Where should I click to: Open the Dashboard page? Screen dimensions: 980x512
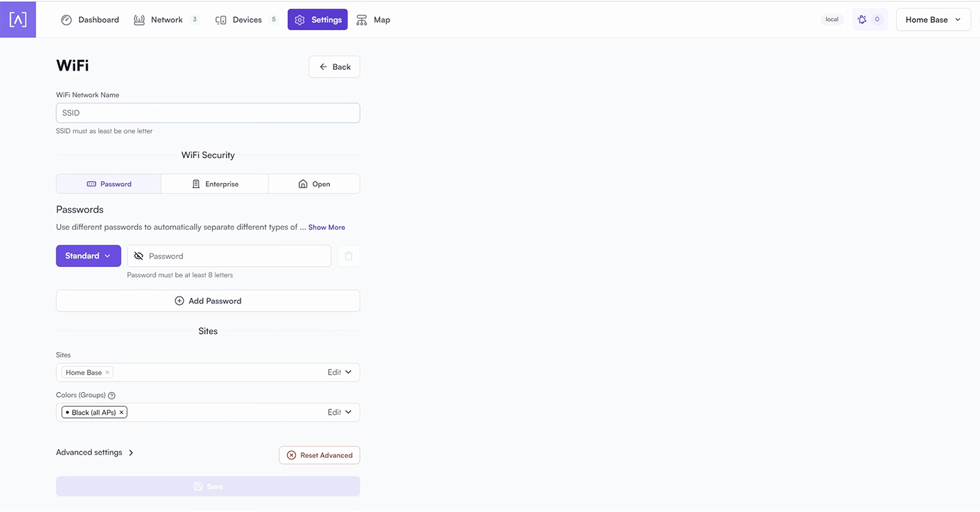[90, 20]
